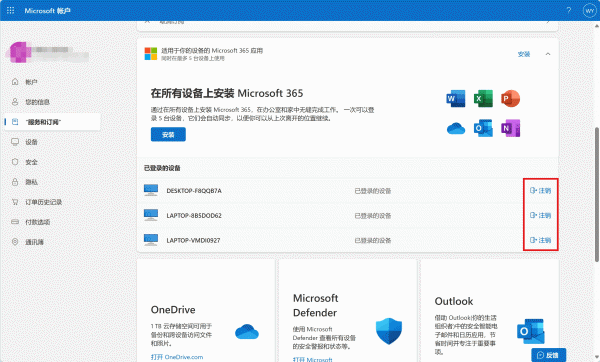The width and height of the screenshot is (600, 362).
Task: Open the WY account avatar menu
Action: [589, 11]
